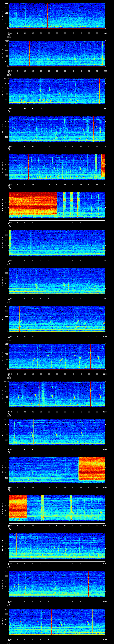The width and height of the screenshot is (114, 644).
Task: Click the 12:02:00 start time label
Action: click(9, 71)
